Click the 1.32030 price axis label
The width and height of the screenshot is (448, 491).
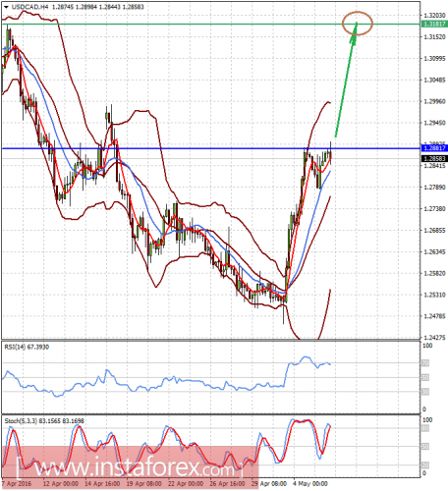[435, 16]
